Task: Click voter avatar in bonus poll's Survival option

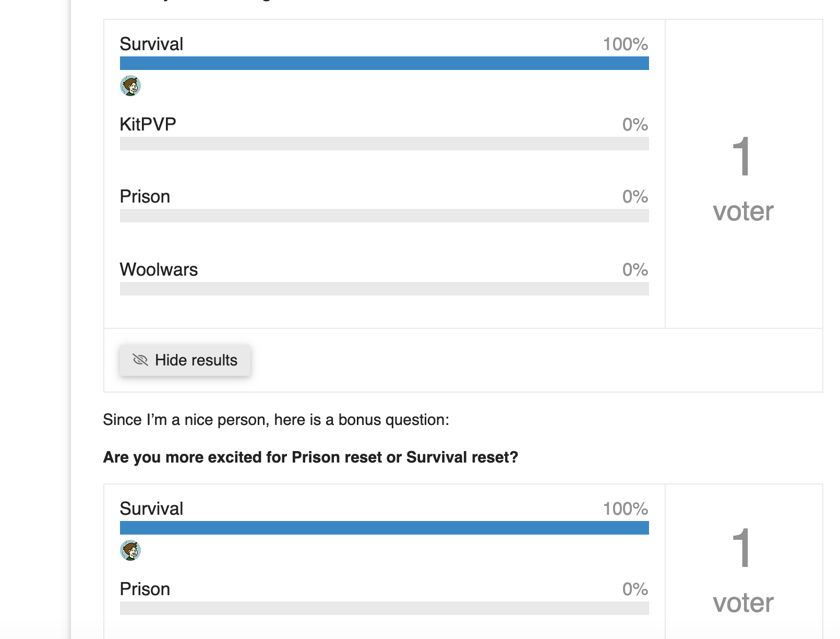Action: point(130,550)
